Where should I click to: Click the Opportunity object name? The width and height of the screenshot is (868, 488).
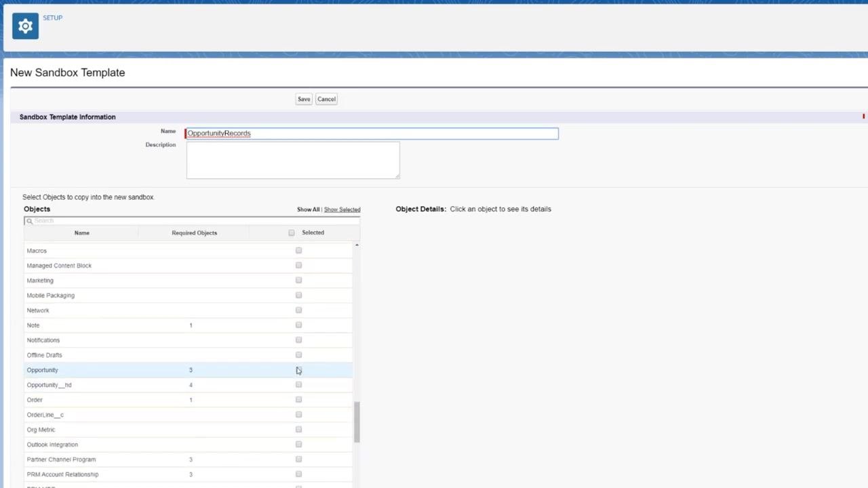pos(42,370)
